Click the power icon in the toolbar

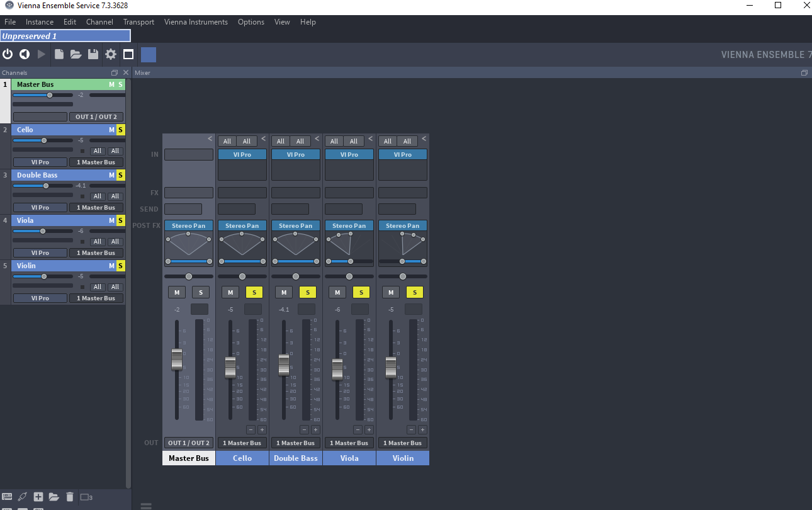tap(8, 54)
